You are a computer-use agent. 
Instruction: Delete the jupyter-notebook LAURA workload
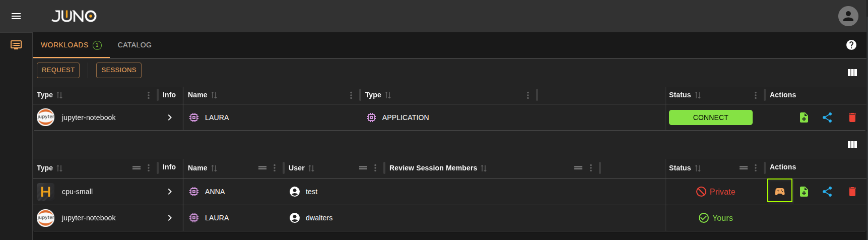point(852,117)
